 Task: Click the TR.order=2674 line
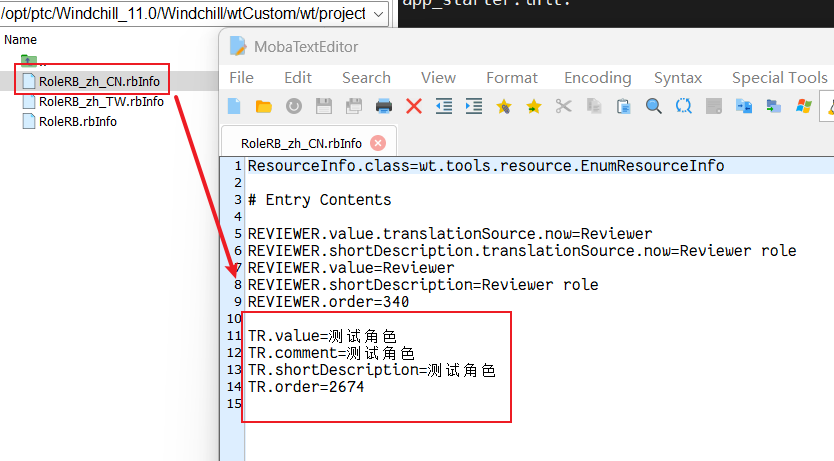tap(306, 387)
